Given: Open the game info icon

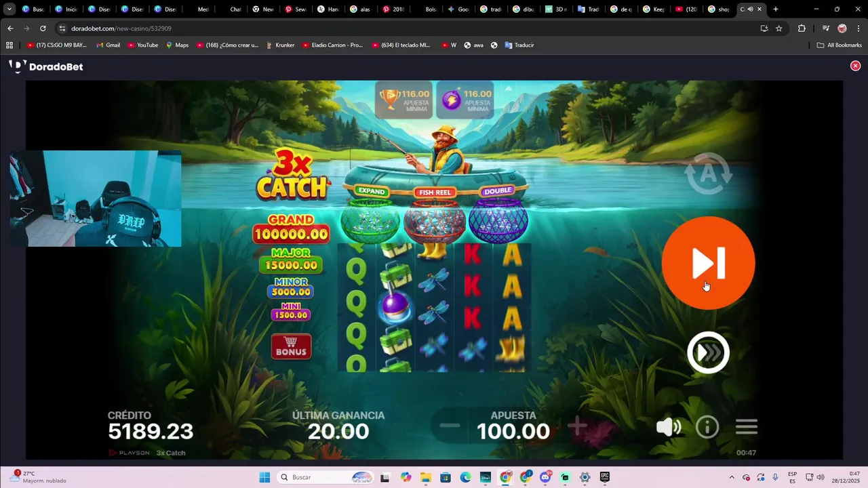Looking at the screenshot, I should pos(707,426).
